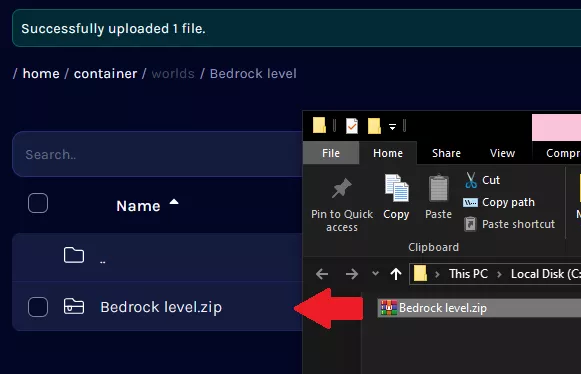Image resolution: width=581 pixels, height=374 pixels.
Task: Expand the recent locations dropdown arrow
Action: 375,274
